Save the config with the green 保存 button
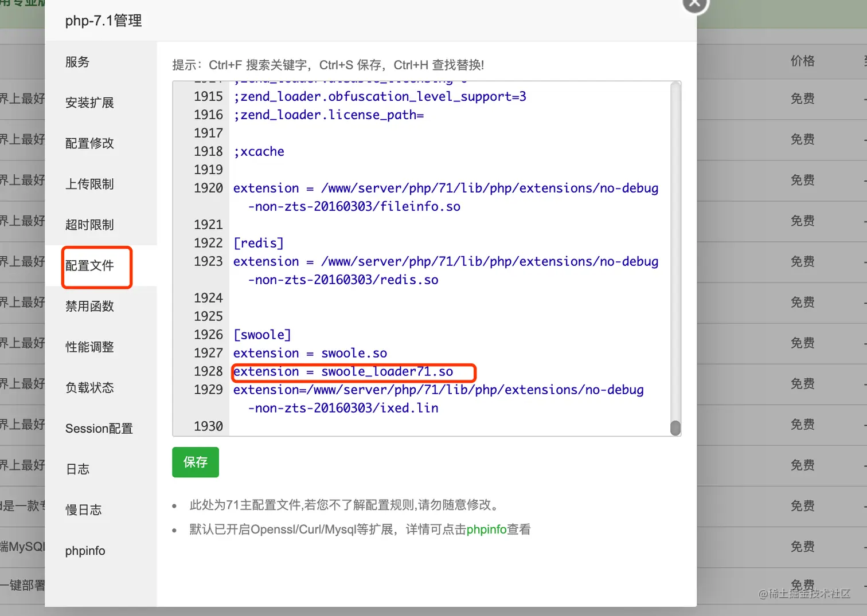The image size is (867, 616). (196, 462)
